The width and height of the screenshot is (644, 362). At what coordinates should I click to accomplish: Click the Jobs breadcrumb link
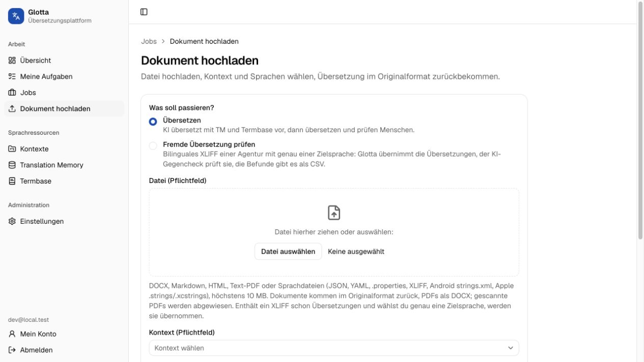[149, 41]
